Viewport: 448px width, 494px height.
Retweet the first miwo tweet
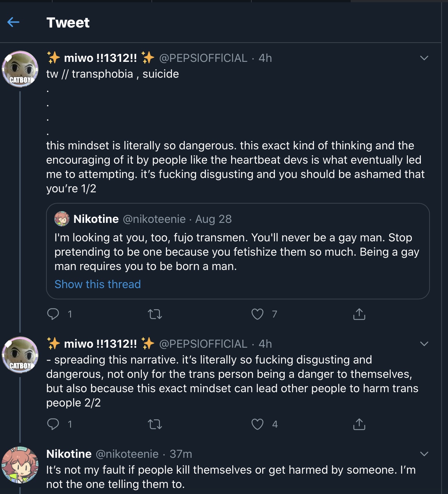click(155, 314)
